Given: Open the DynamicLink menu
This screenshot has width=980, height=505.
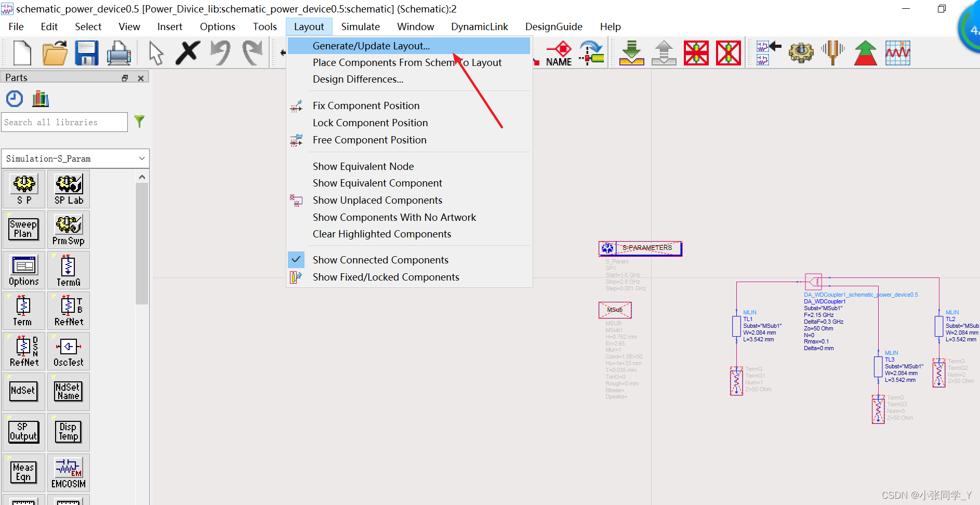Looking at the screenshot, I should (x=480, y=26).
